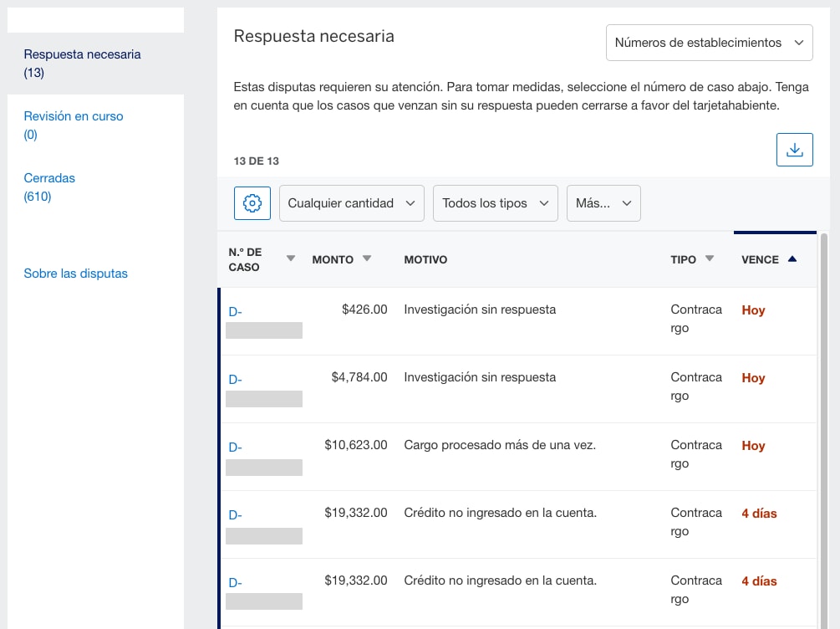Expand the Todos los tipos filter
The image size is (840, 629).
[x=495, y=203]
